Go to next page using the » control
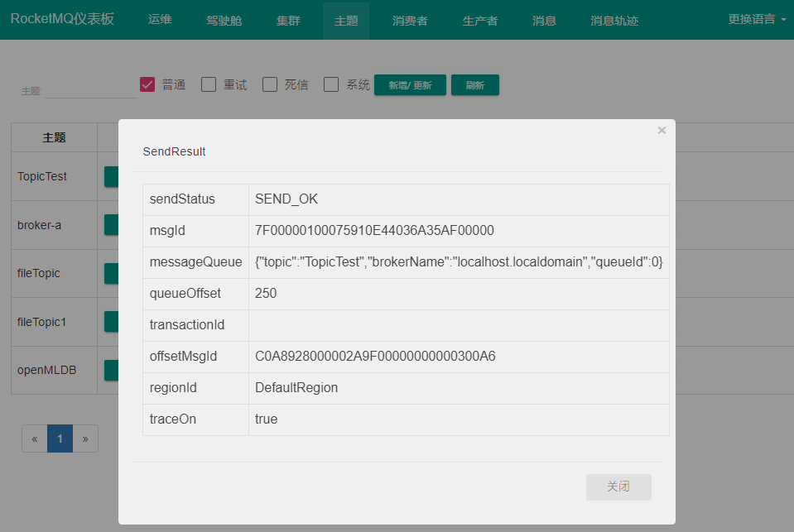This screenshot has height=532, width=794. (85, 438)
